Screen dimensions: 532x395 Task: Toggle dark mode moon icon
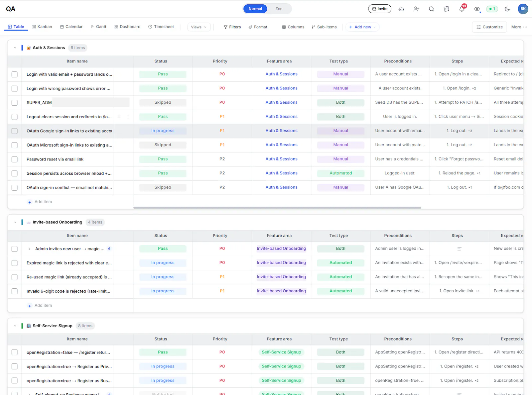coord(507,9)
